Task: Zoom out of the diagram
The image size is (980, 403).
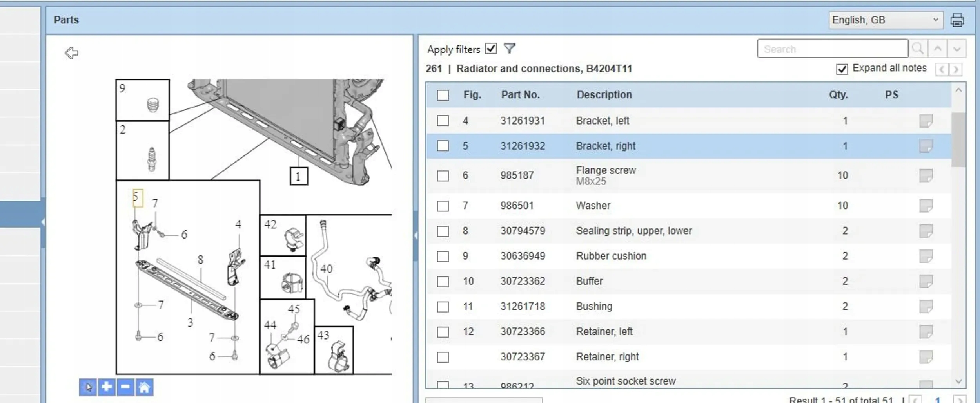Action: [125, 387]
